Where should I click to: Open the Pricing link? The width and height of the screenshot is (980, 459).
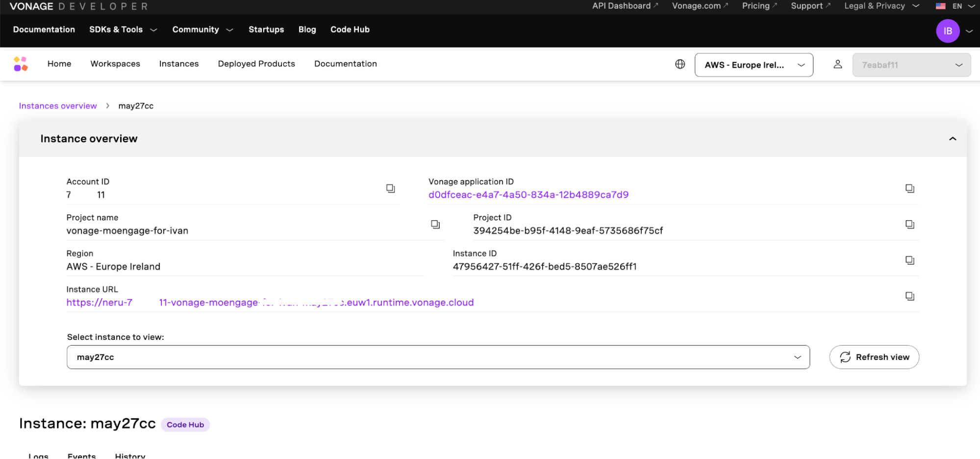759,6
